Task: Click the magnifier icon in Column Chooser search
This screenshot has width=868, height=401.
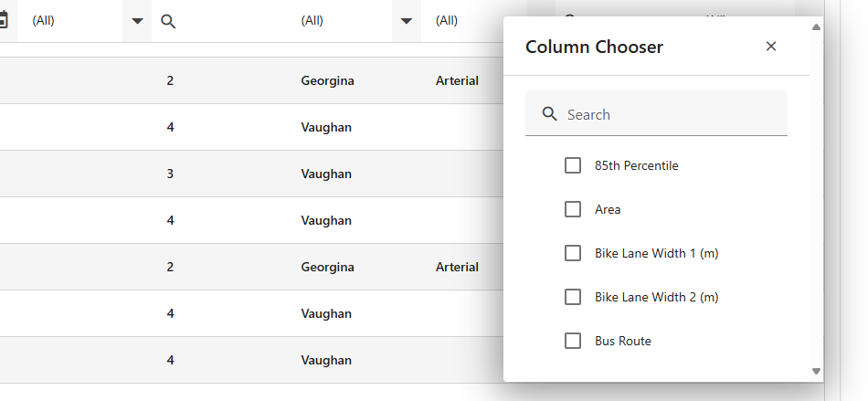Action: [550, 114]
